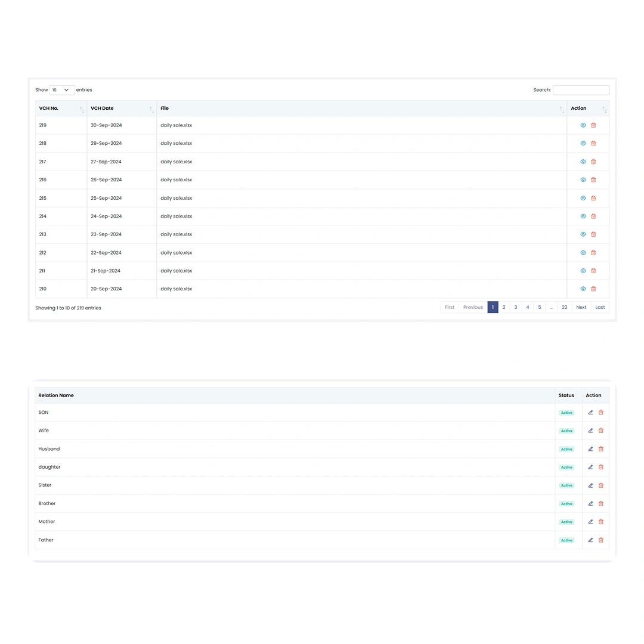Screen dimensions: 644x644
Task: Delete voucher 214 entry
Action: (x=593, y=216)
